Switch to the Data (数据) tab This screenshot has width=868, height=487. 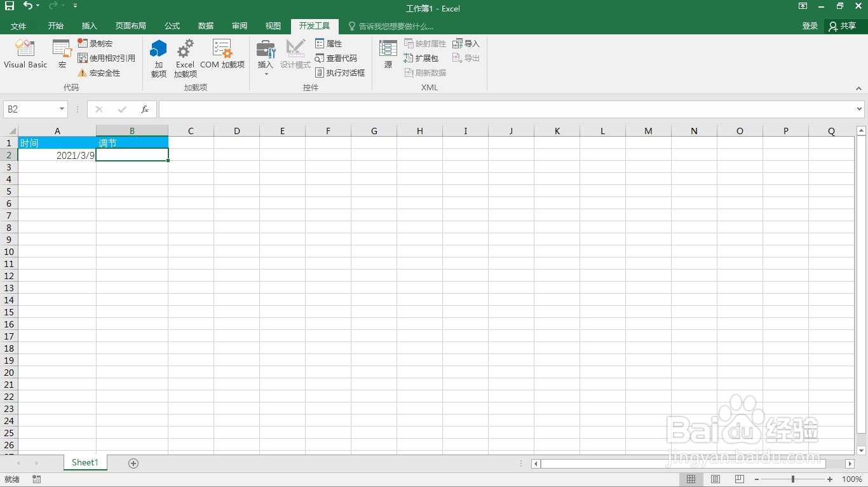pyautogui.click(x=206, y=26)
